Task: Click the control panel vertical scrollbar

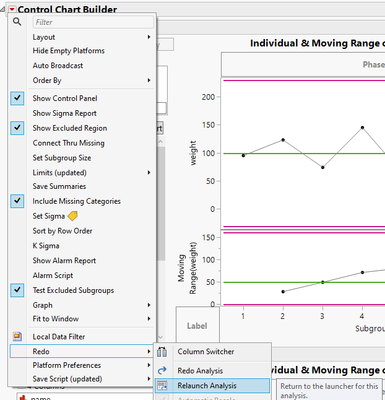Action: 161,204
